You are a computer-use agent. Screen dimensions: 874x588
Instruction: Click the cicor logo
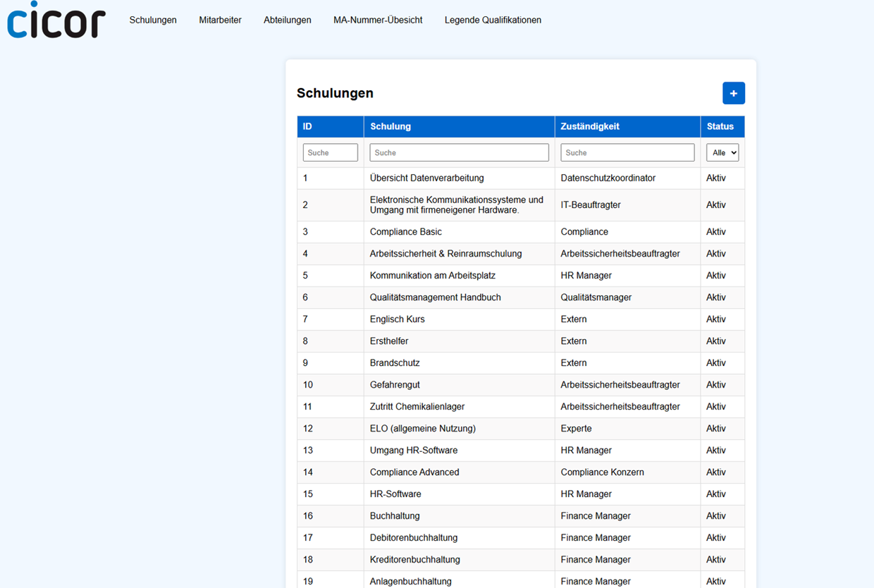[x=56, y=20]
